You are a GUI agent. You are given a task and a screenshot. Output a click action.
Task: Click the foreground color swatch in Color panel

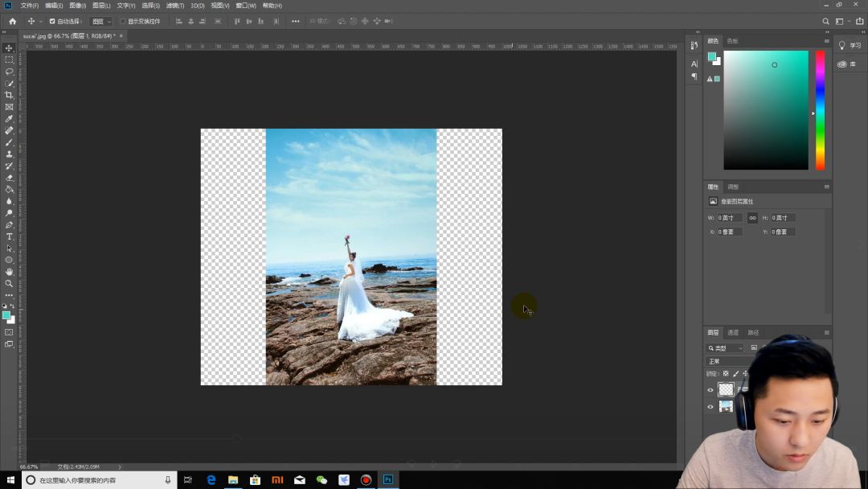[712, 56]
